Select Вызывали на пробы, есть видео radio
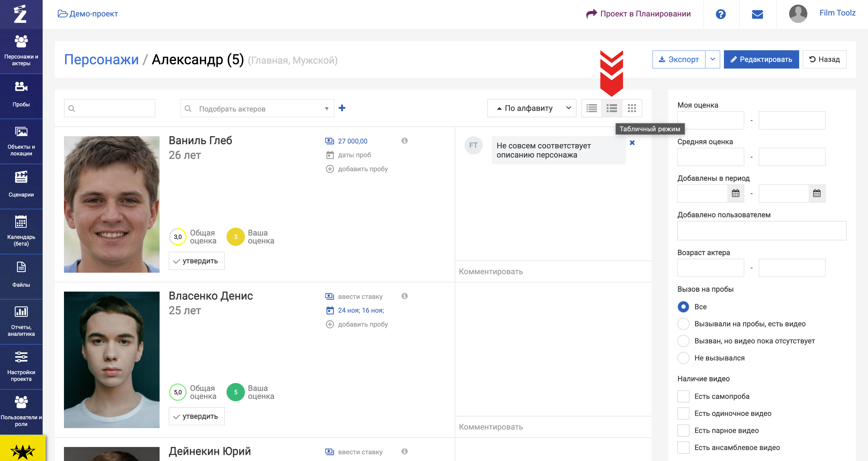Screen dimensions: 868x461 683,324
